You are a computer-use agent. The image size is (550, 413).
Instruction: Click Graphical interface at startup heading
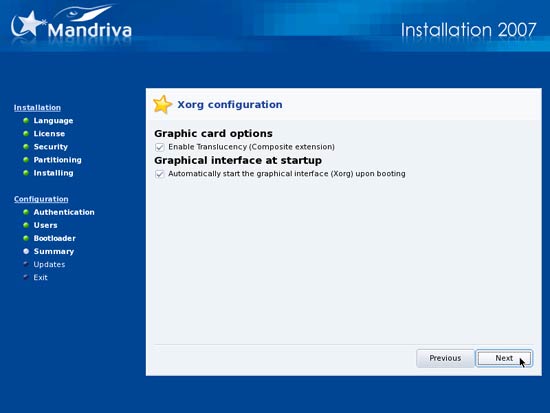(238, 161)
